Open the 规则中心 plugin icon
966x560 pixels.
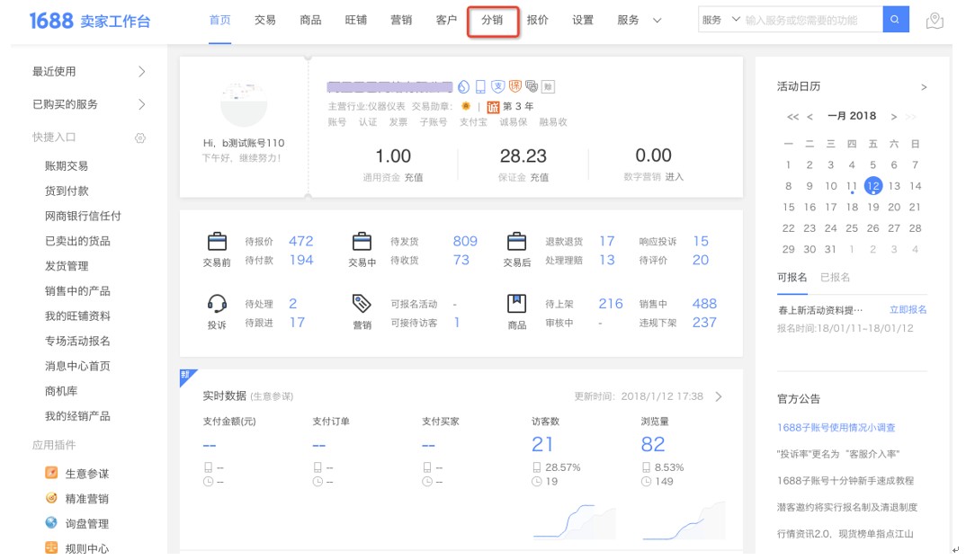[52, 547]
